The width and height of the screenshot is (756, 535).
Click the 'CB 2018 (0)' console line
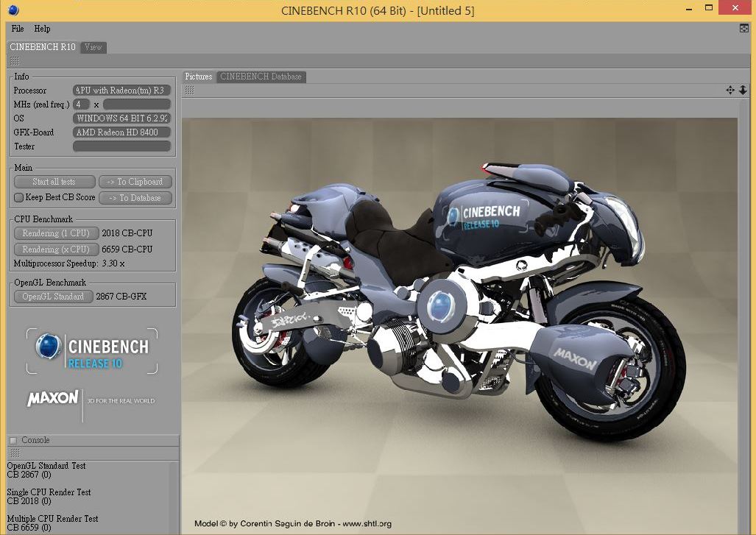click(x=29, y=501)
